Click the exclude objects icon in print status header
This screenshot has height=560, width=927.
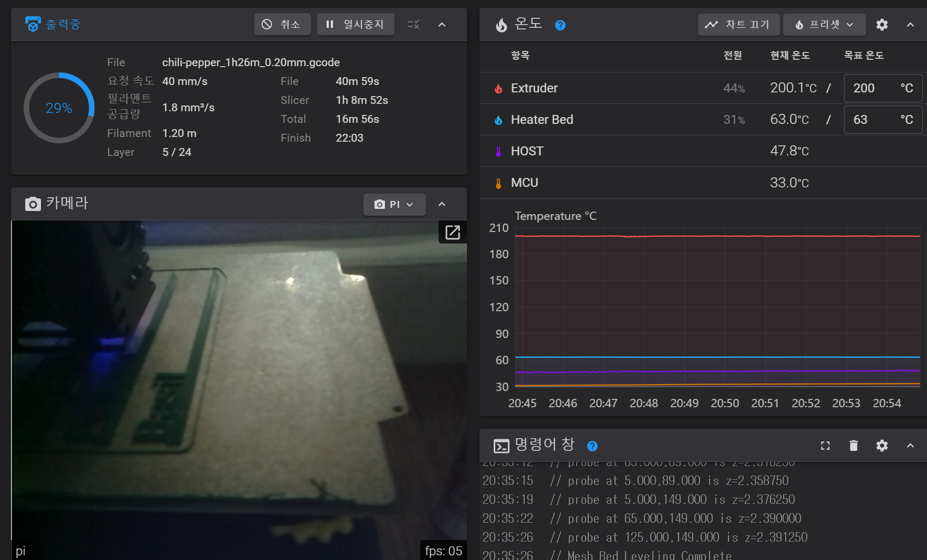tap(413, 24)
